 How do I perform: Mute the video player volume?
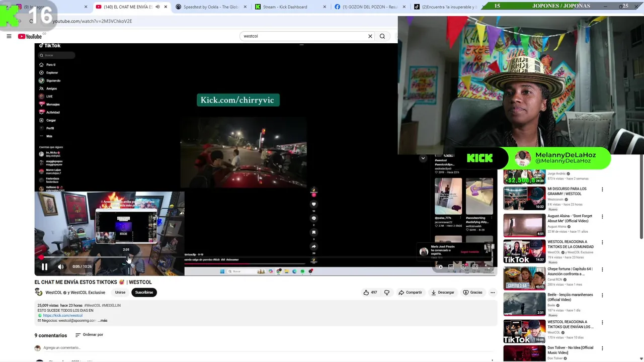coord(60,266)
